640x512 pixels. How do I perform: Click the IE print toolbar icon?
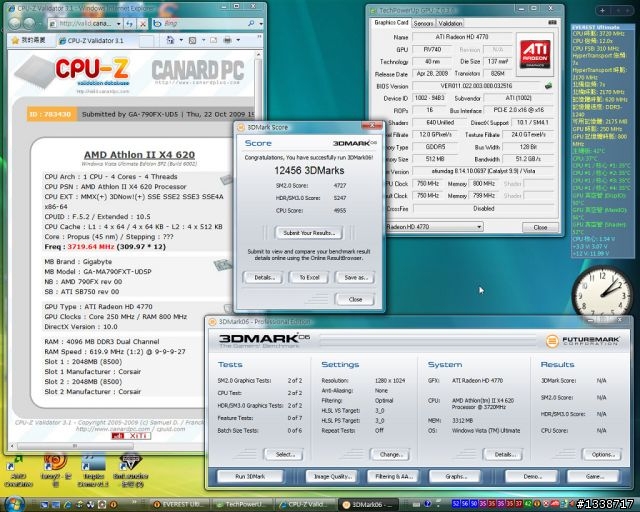pos(227,40)
